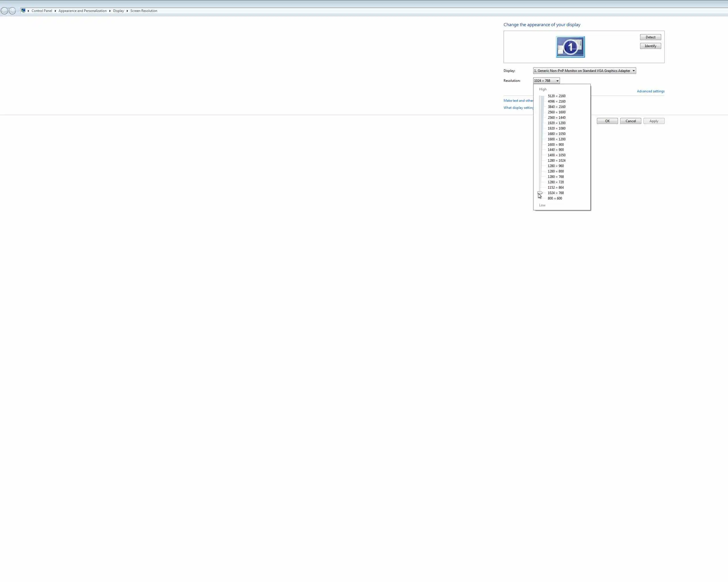Expand arrow after Display breadcrumb
728x582 pixels.
pos(127,11)
